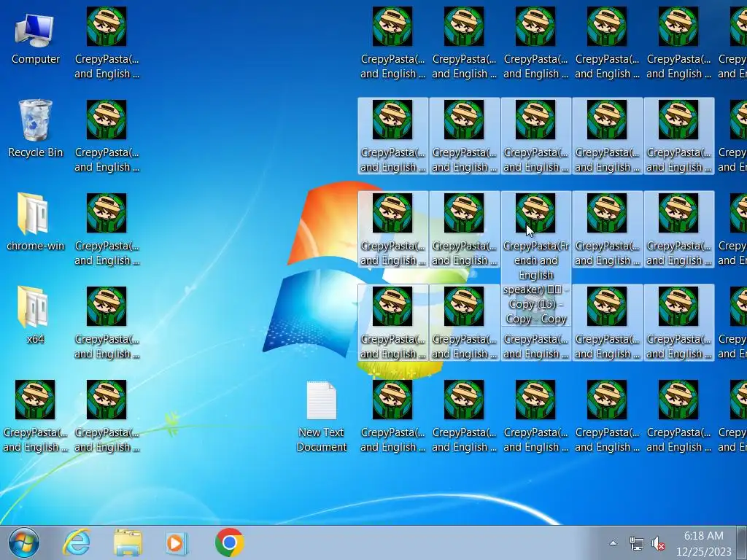
Task: Show hidden system tray icons
Action: pyautogui.click(x=613, y=542)
